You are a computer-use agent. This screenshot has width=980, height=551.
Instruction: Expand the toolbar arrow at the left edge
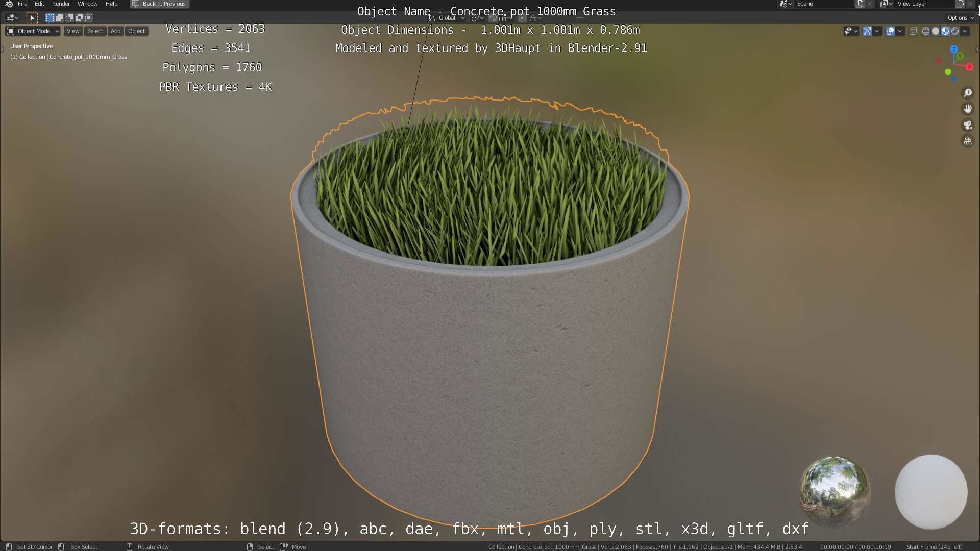pos(2,49)
